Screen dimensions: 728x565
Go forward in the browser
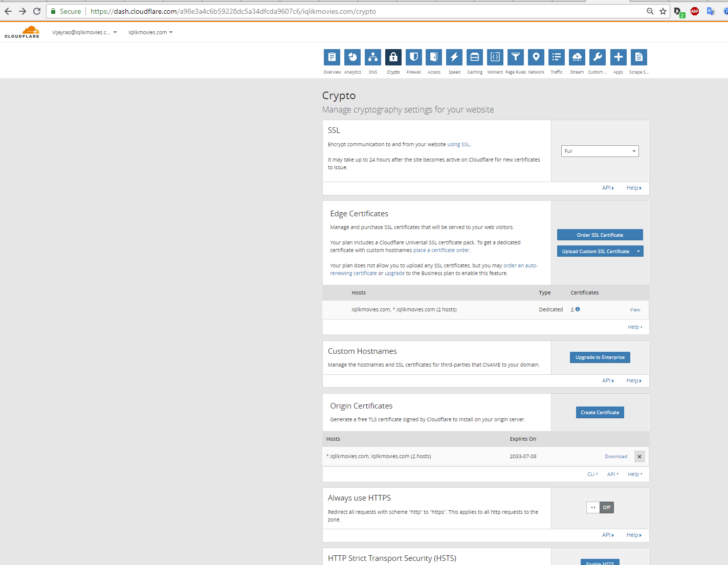pos(23,11)
